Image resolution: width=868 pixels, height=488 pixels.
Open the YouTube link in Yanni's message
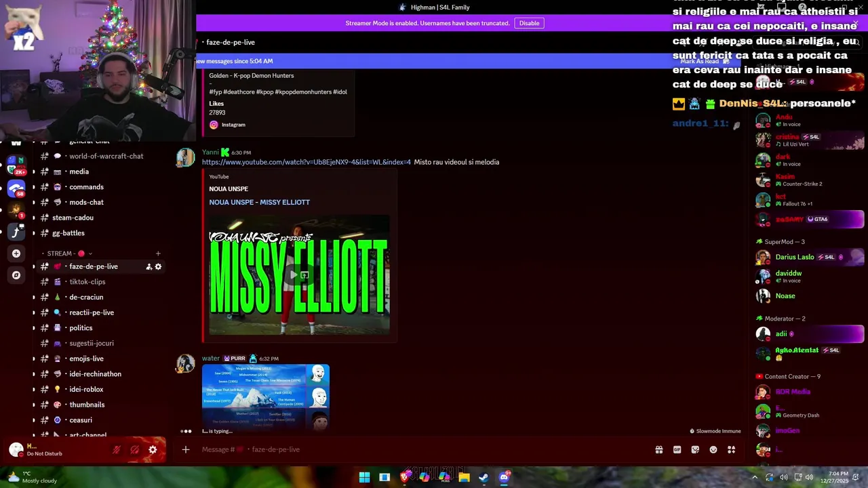307,162
